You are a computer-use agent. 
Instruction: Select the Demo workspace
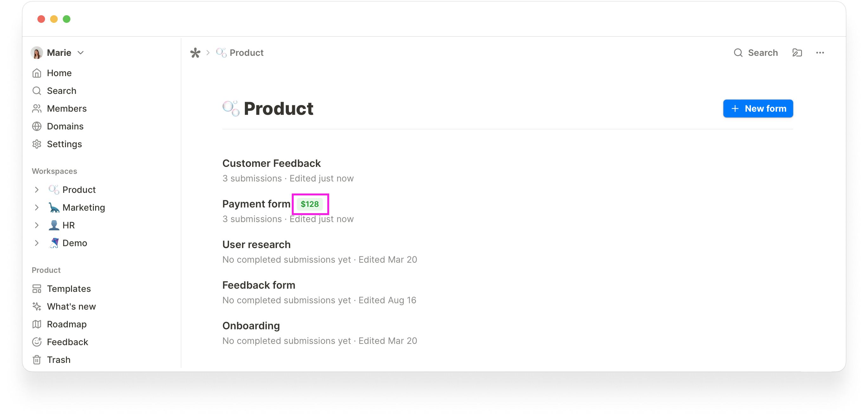pos(75,243)
